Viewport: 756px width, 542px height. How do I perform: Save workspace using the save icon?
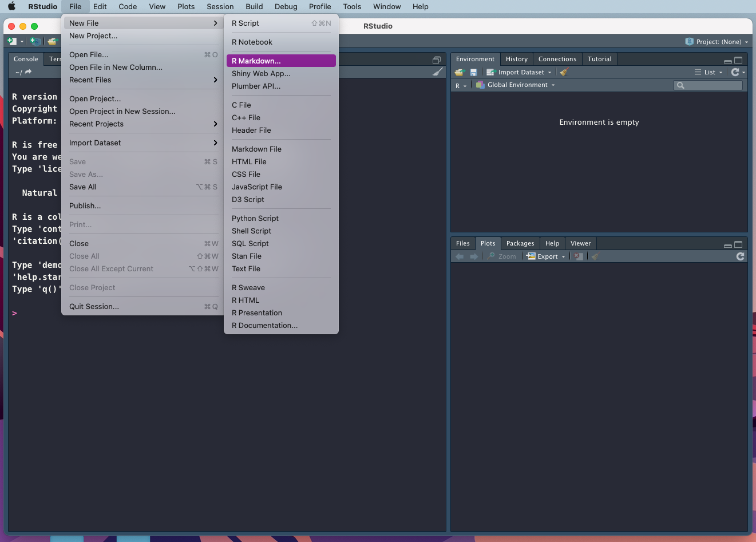pos(473,72)
